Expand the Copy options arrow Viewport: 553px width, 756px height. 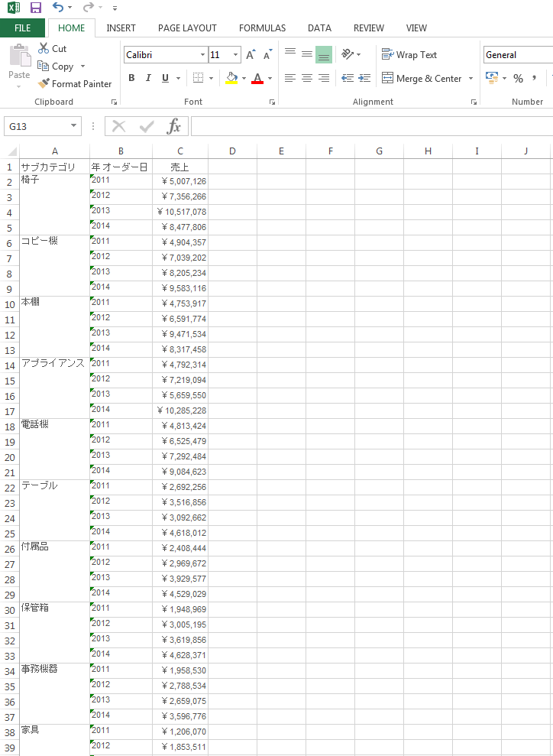click(x=82, y=66)
